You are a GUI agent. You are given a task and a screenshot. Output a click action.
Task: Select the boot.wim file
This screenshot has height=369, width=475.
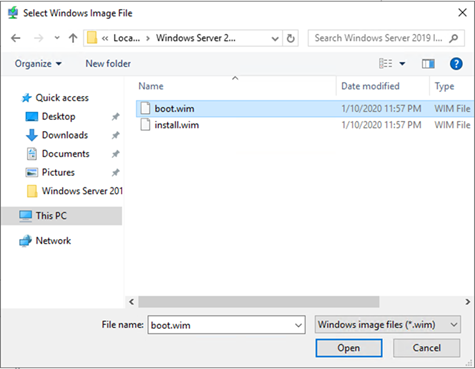point(304,109)
